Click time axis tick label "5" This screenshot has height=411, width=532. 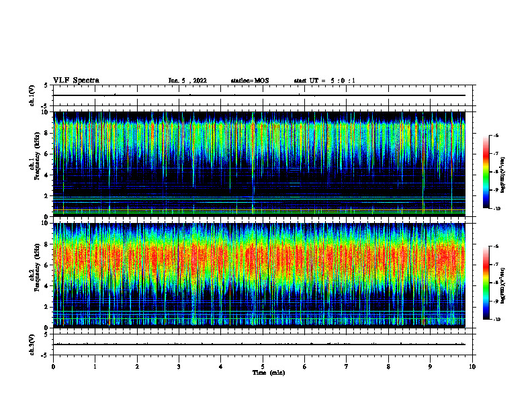tap(263, 367)
